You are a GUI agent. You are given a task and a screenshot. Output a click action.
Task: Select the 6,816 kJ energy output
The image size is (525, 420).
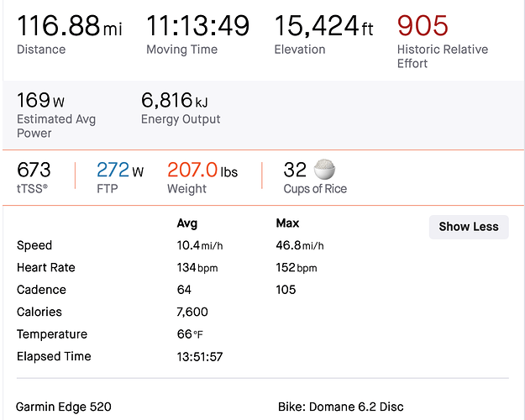[x=175, y=100]
